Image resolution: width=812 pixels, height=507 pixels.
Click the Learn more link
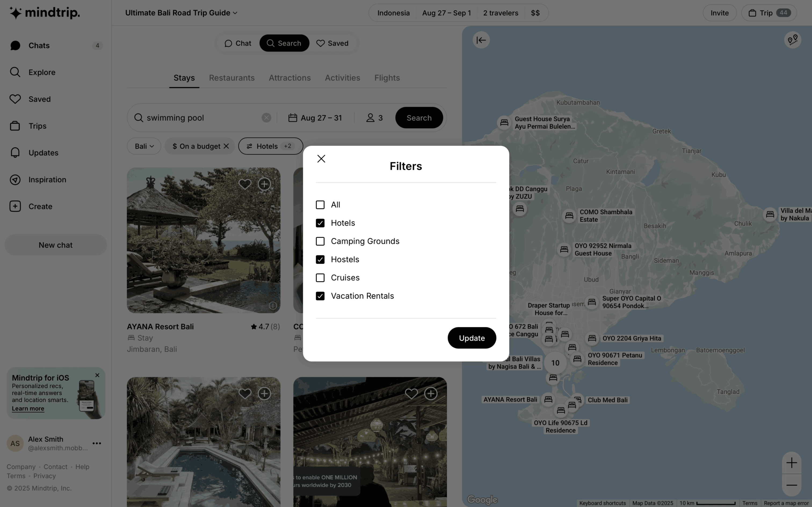pos(28,408)
